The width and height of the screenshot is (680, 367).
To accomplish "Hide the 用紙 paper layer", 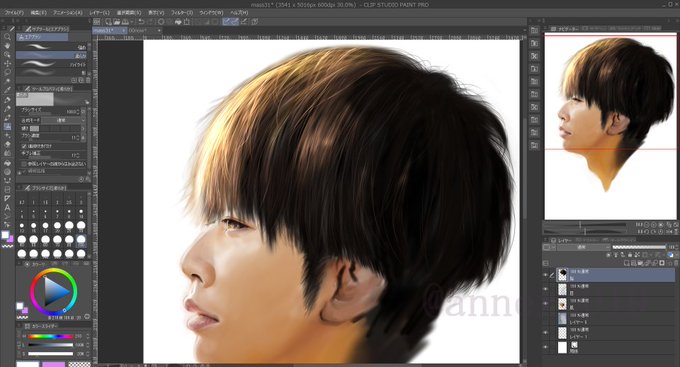I will click(x=546, y=347).
